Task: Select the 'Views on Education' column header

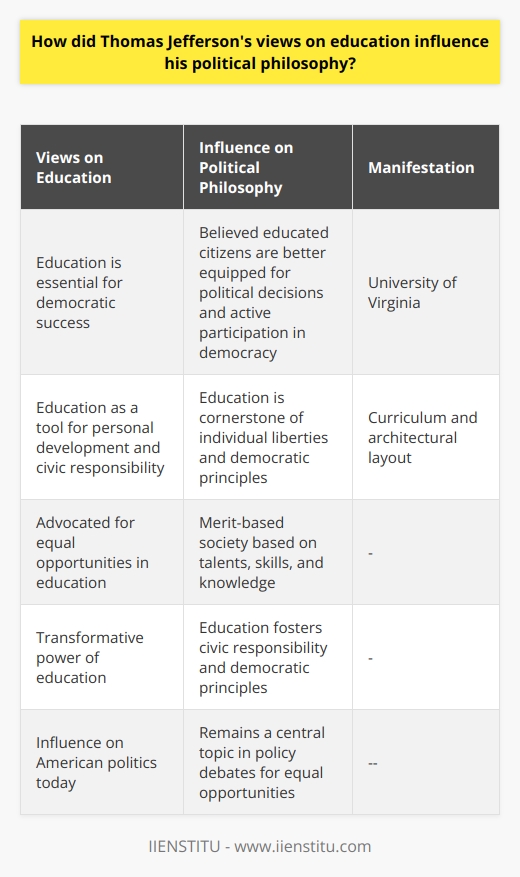Action: [x=102, y=167]
